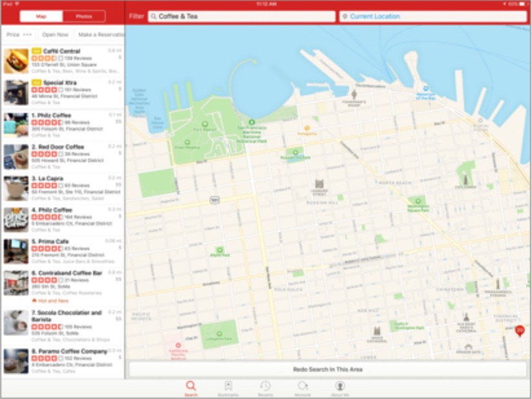Tap the Transamerica Pyramid landmark icon

498,284
